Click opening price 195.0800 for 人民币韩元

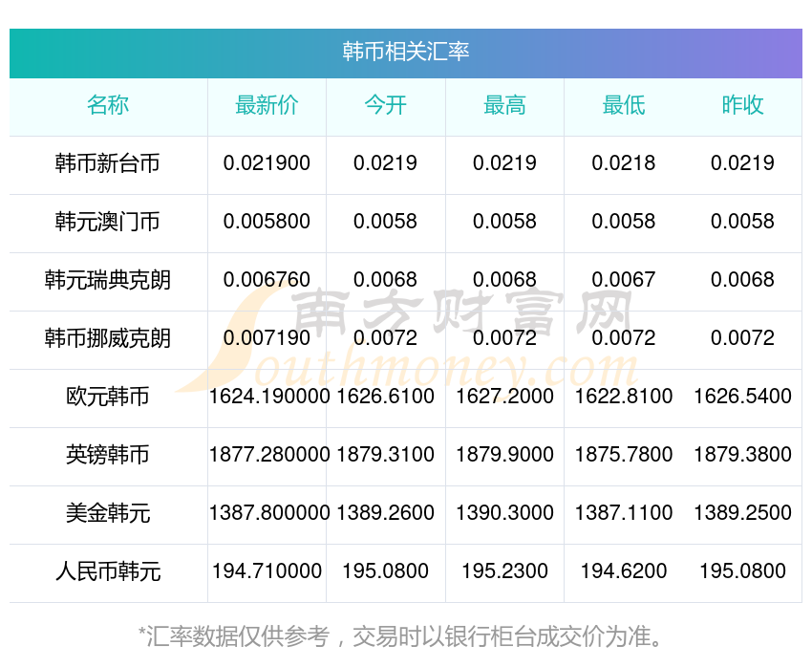tap(386, 571)
